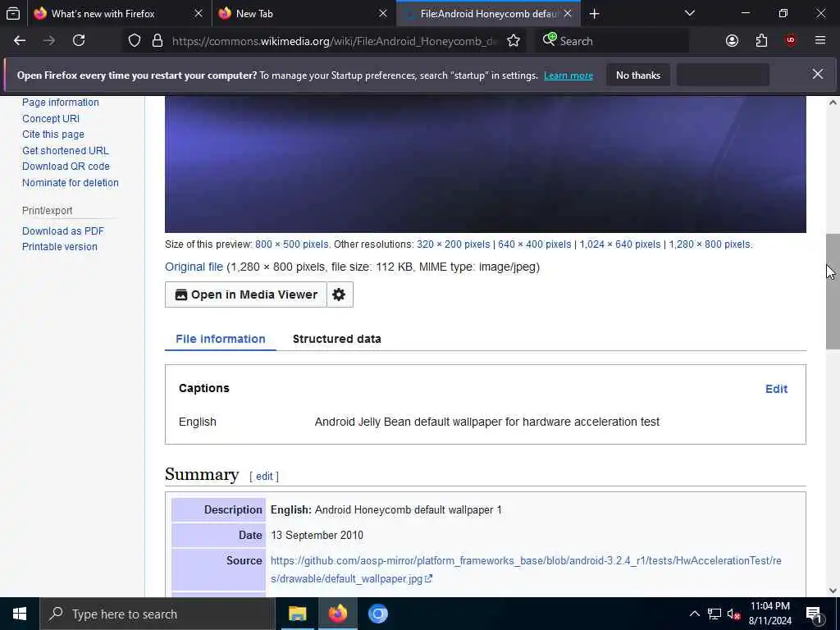Click the URL address bar
The height and width of the screenshot is (630, 840).
pos(335,41)
